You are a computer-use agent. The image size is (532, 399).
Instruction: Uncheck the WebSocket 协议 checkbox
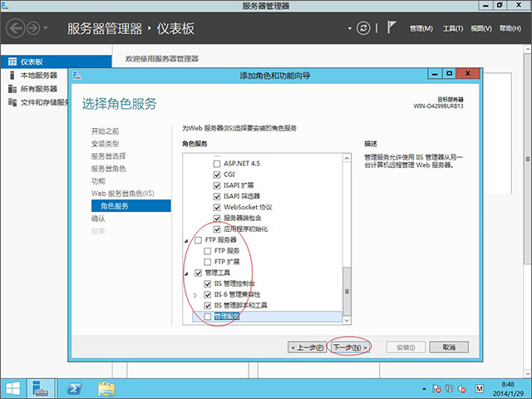pyautogui.click(x=217, y=207)
